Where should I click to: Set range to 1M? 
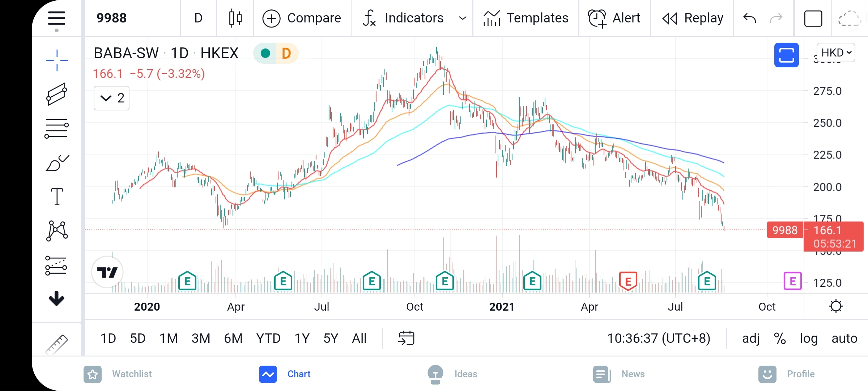click(x=169, y=339)
